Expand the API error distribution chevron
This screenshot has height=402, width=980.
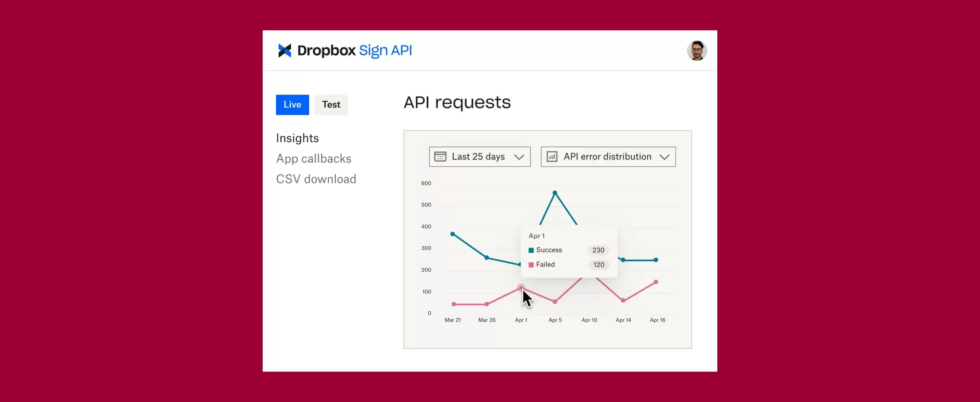[665, 157]
